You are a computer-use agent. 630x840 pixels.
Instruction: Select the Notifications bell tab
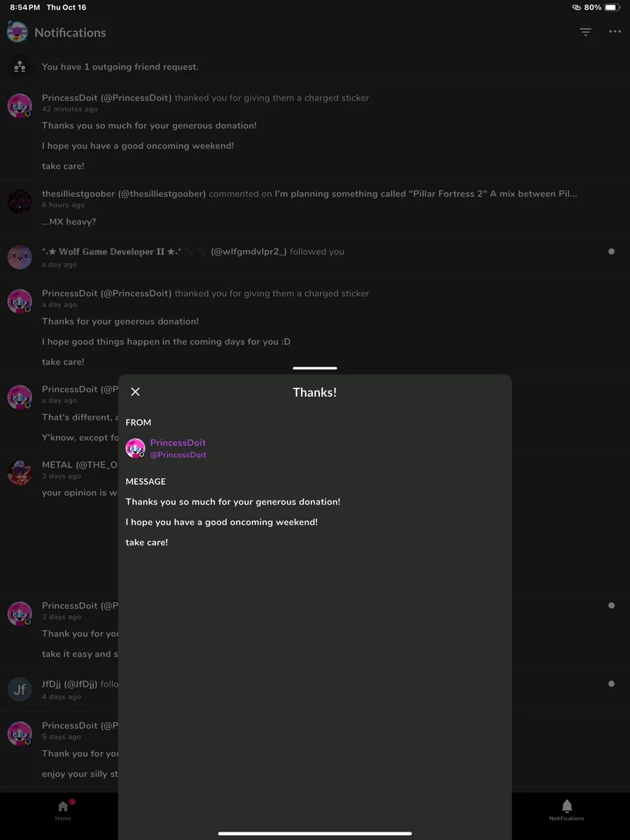click(x=566, y=809)
